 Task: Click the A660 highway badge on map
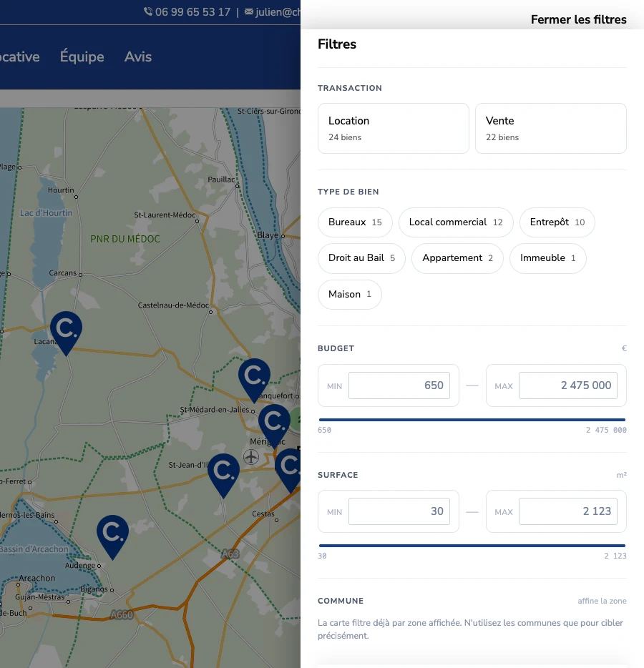click(x=122, y=615)
